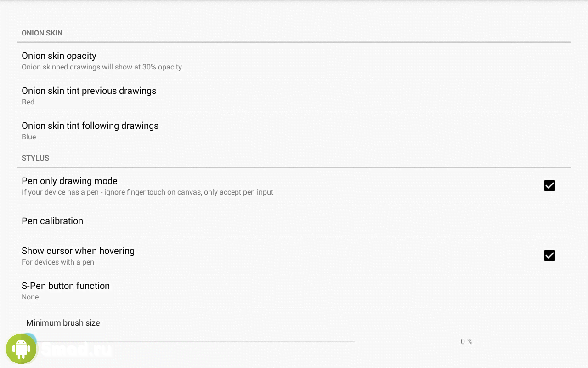
Task: Click the ignore finger touch description text
Action: tap(147, 192)
